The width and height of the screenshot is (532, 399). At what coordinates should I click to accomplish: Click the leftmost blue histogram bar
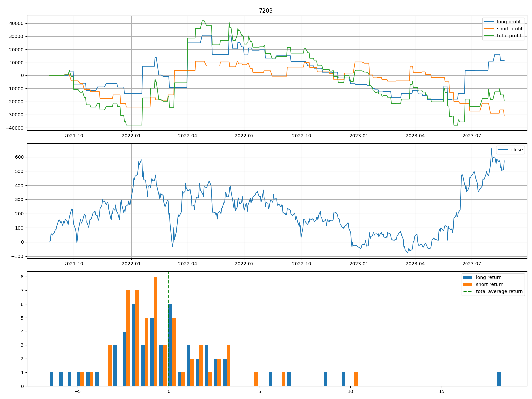point(51,379)
